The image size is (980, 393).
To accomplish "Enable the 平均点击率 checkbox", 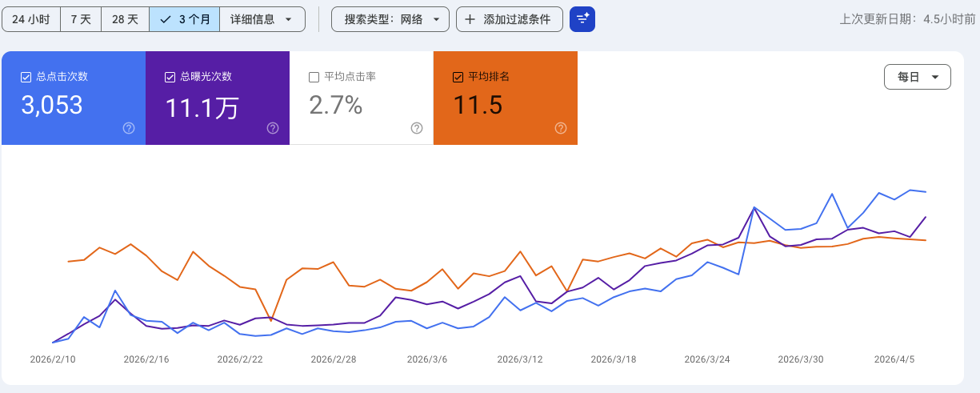I will pyautogui.click(x=314, y=77).
